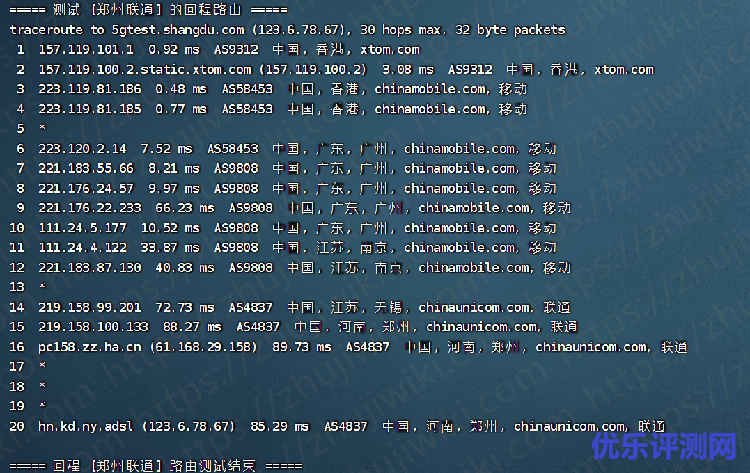750x473 pixels.
Task: Click IP 223.119.81.185 in hop 4
Action: (90, 109)
